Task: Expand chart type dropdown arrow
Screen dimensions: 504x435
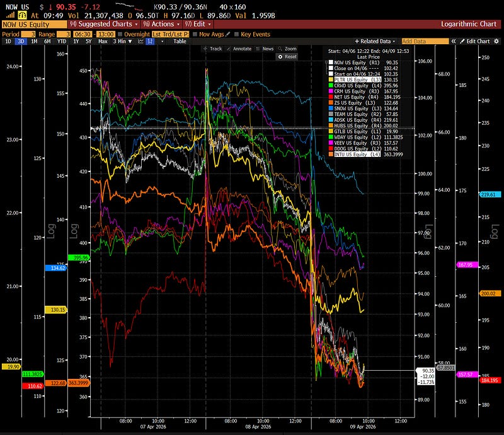Action: tap(163, 41)
